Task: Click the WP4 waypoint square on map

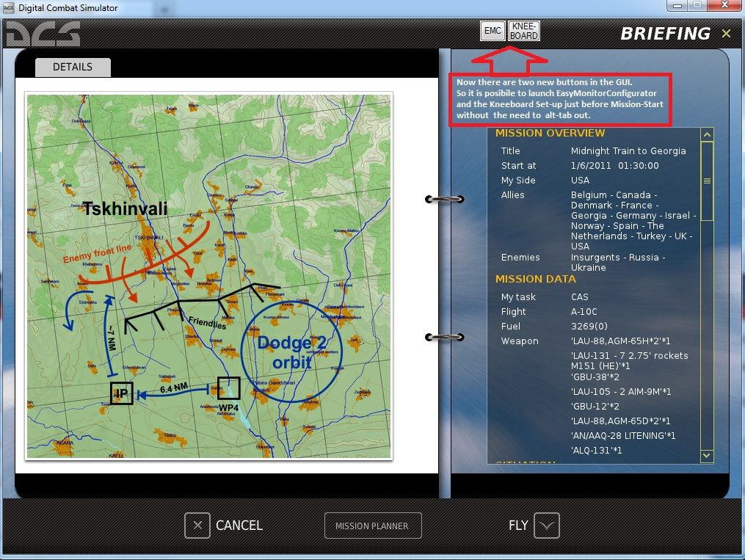Action: coord(228,389)
